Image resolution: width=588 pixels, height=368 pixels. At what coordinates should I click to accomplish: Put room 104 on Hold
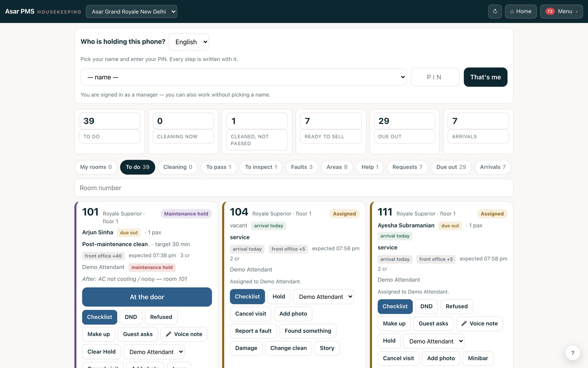(279, 297)
